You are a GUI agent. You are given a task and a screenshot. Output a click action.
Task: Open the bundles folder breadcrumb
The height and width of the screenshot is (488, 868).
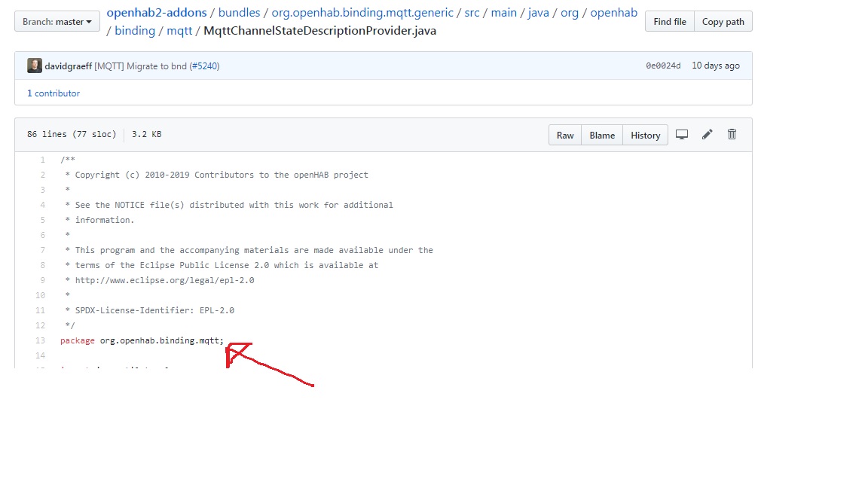tap(239, 12)
